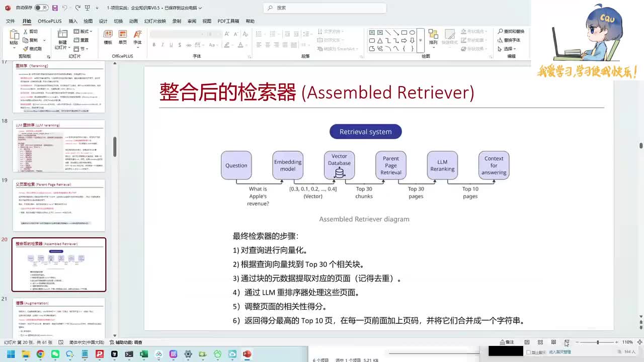
Task: Open the Section (节) dropdown
Action: click(80, 49)
